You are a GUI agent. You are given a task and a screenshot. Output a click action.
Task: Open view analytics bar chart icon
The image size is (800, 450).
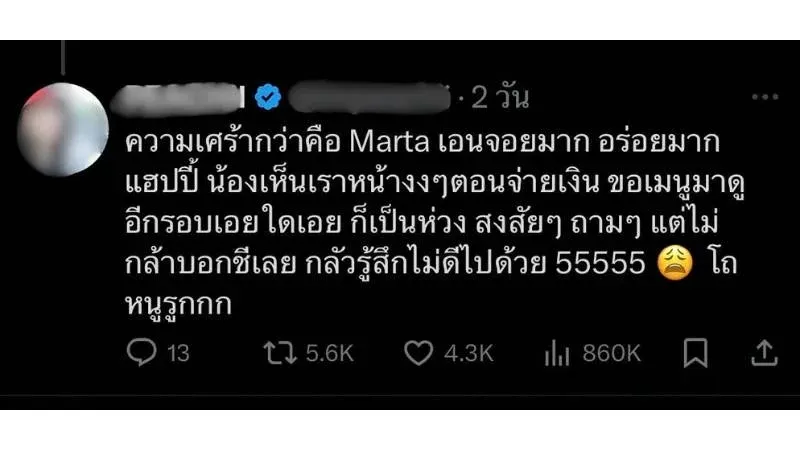(557, 353)
